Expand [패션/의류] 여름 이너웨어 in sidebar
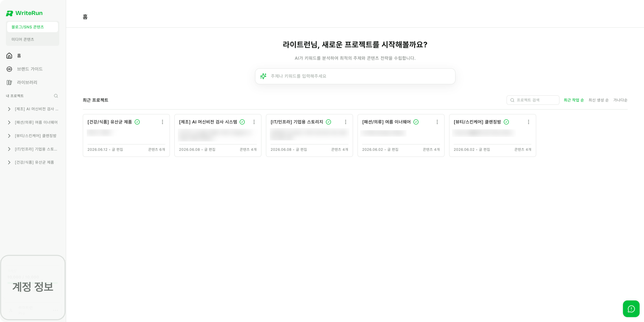Screen dimensions: 644x322 point(9,122)
